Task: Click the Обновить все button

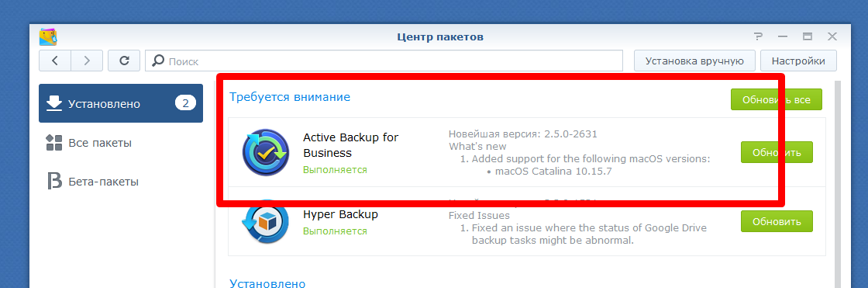Action: pyautogui.click(x=776, y=99)
